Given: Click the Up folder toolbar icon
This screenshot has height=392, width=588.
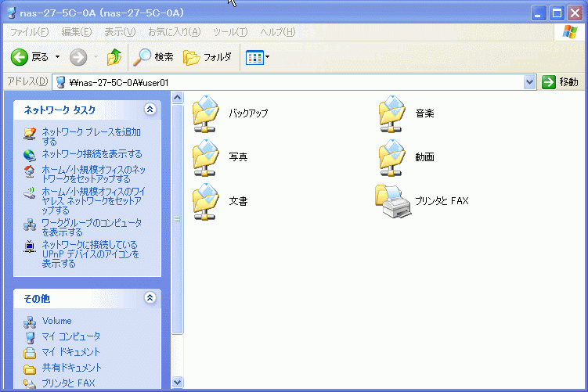Looking at the screenshot, I should pyautogui.click(x=115, y=57).
